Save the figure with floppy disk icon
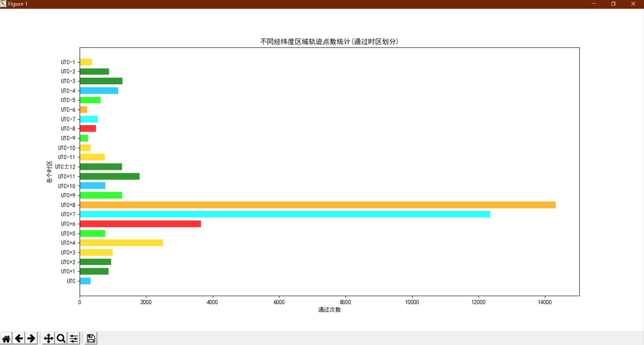The width and height of the screenshot is (644, 345). tap(91, 338)
